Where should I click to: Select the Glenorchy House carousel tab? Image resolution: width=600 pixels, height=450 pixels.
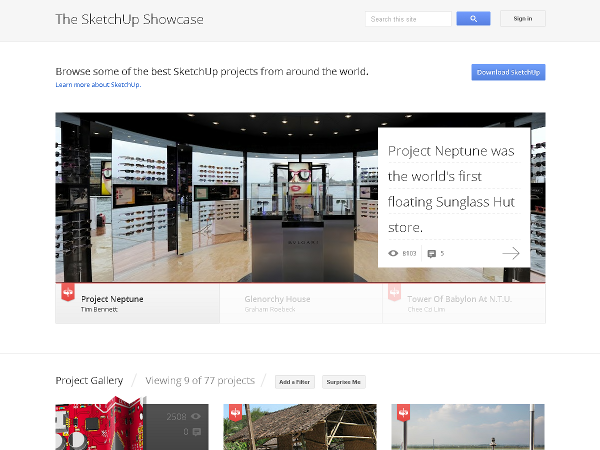click(301, 303)
